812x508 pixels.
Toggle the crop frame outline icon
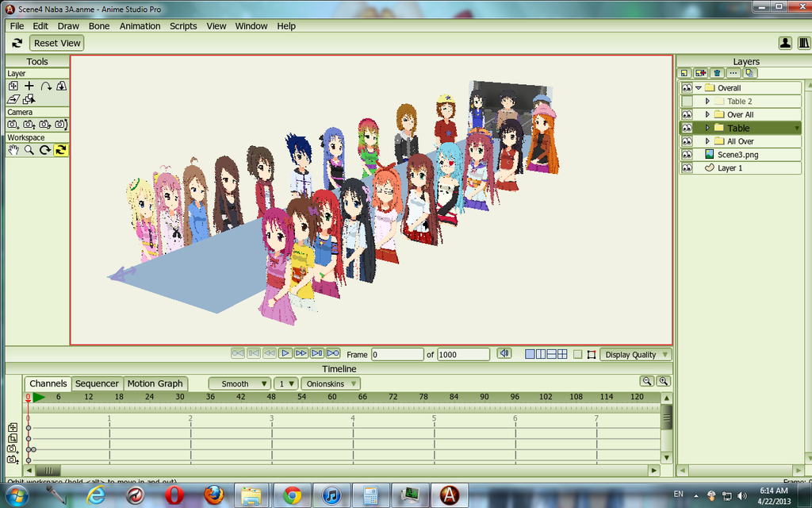[592, 355]
